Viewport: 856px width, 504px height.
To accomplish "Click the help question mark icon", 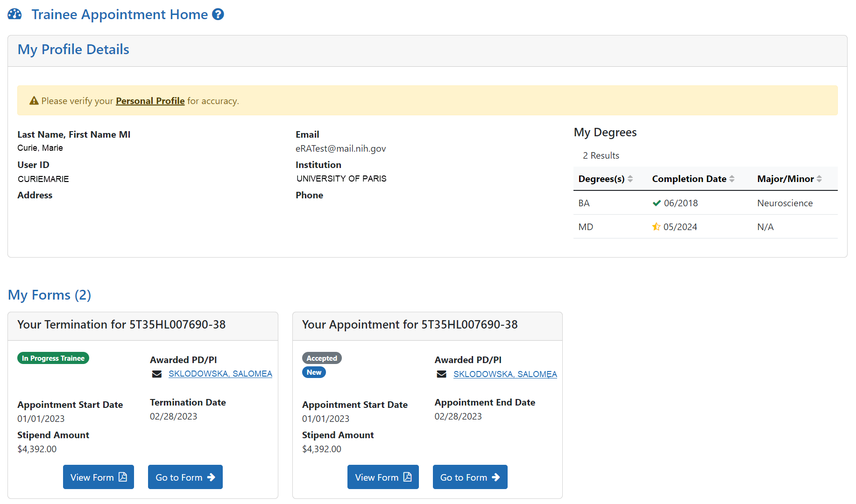I will pos(218,14).
